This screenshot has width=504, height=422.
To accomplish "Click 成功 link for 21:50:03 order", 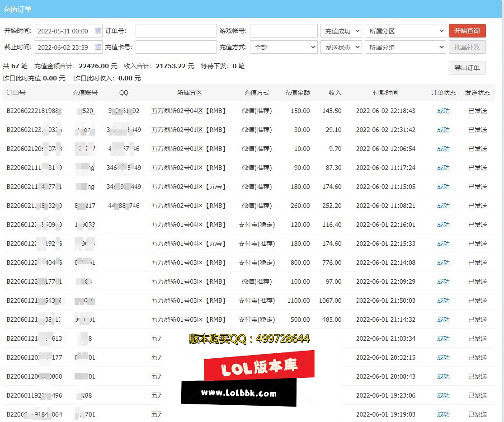I will [x=443, y=300].
